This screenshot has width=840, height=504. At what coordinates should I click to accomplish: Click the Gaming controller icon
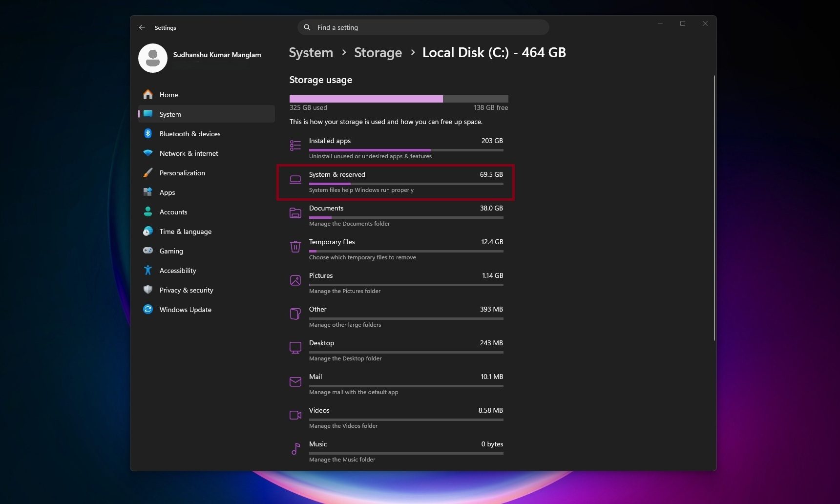point(148,251)
